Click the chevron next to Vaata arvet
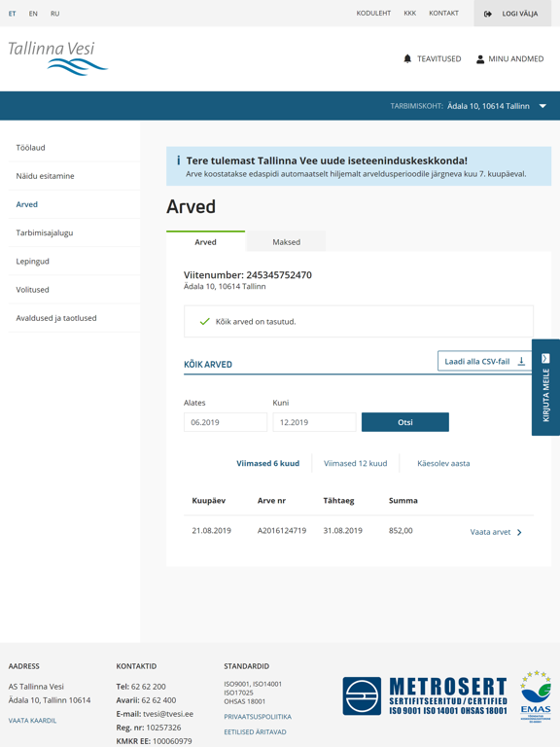Image resolution: width=560 pixels, height=747 pixels. pyautogui.click(x=519, y=533)
